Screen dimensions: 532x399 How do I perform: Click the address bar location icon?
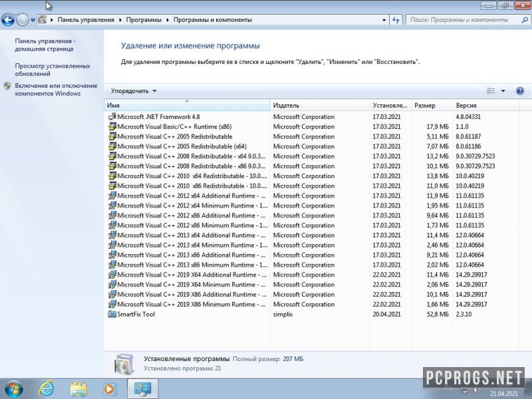[x=42, y=20]
